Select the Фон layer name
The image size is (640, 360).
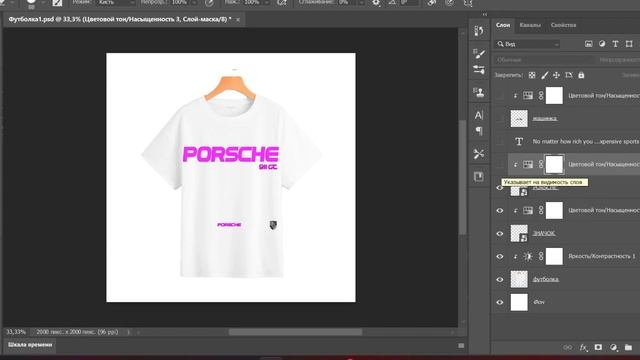click(x=539, y=302)
